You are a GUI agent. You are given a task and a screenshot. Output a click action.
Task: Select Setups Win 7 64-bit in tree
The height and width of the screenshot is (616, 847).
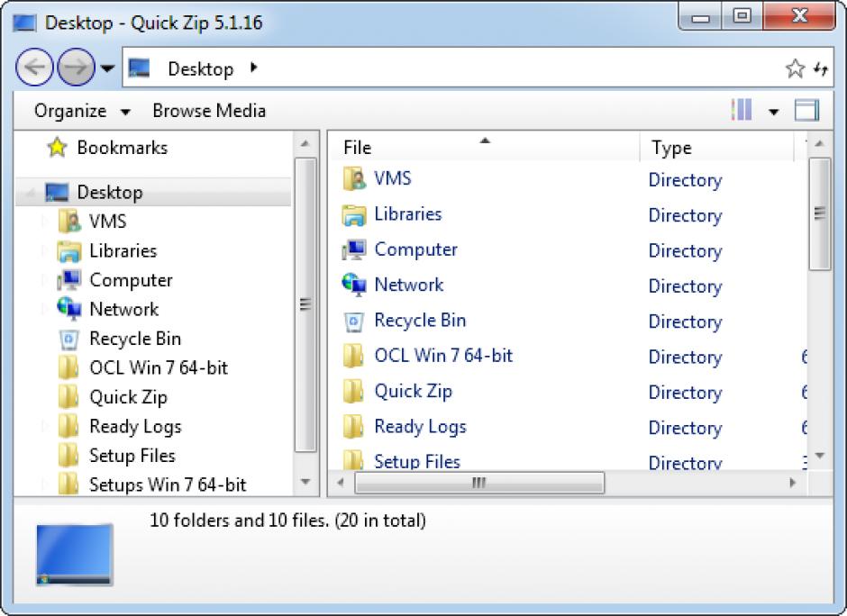pos(168,485)
